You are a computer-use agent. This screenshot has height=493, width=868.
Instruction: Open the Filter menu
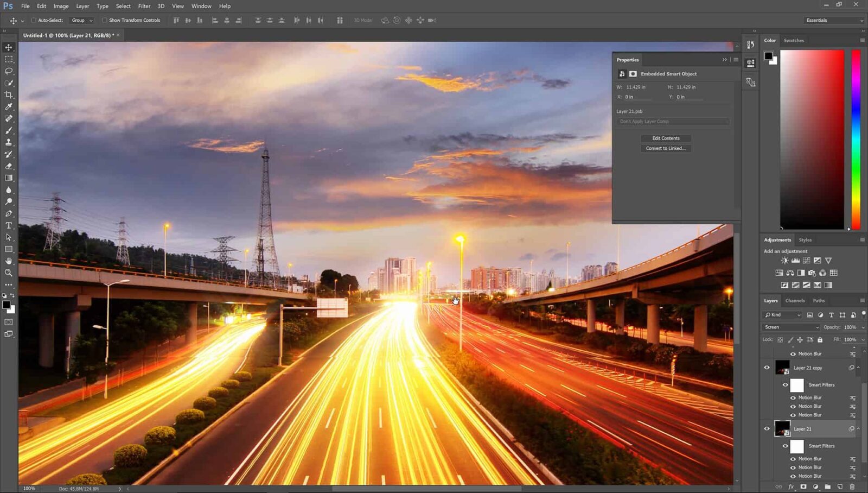(144, 6)
